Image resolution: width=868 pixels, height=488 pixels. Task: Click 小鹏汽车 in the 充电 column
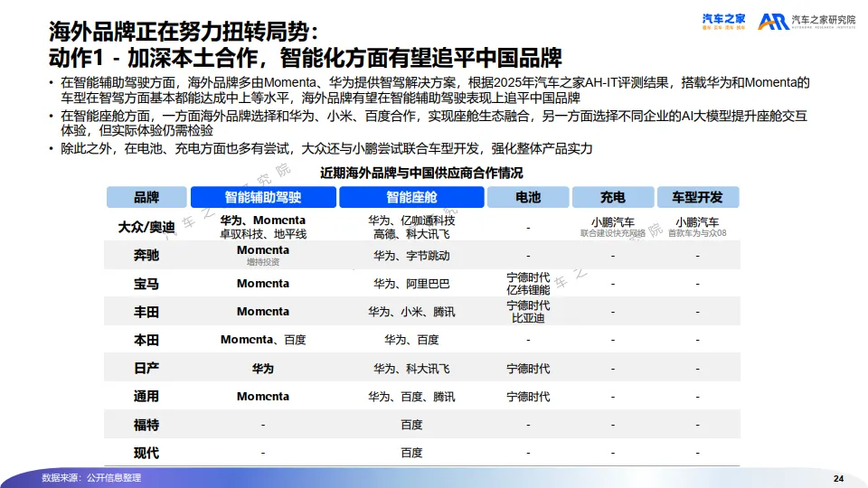coord(613,222)
